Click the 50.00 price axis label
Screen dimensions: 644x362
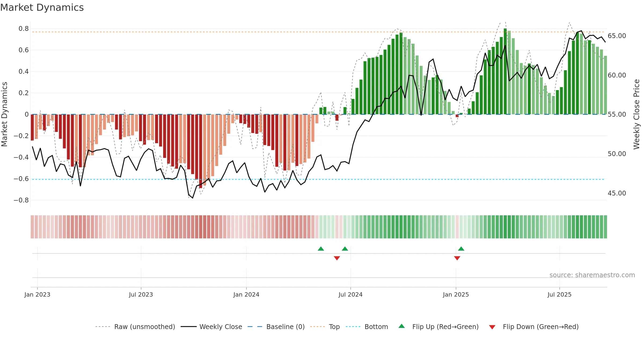617,154
